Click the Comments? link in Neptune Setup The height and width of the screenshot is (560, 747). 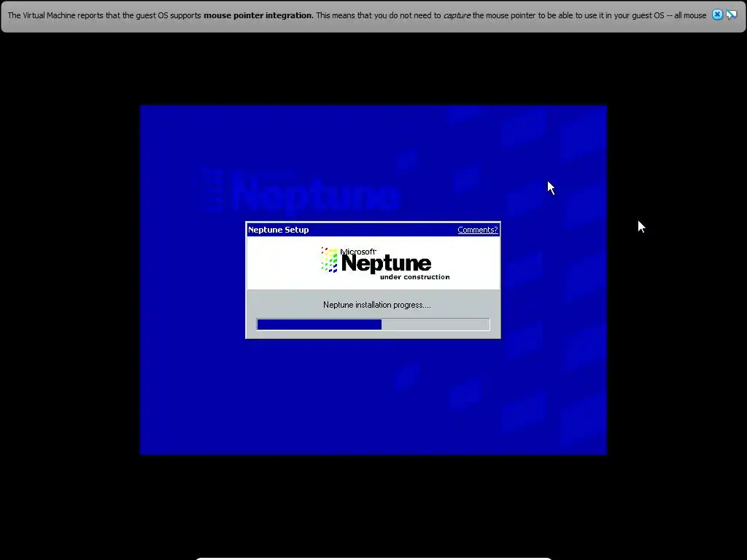[477, 230]
